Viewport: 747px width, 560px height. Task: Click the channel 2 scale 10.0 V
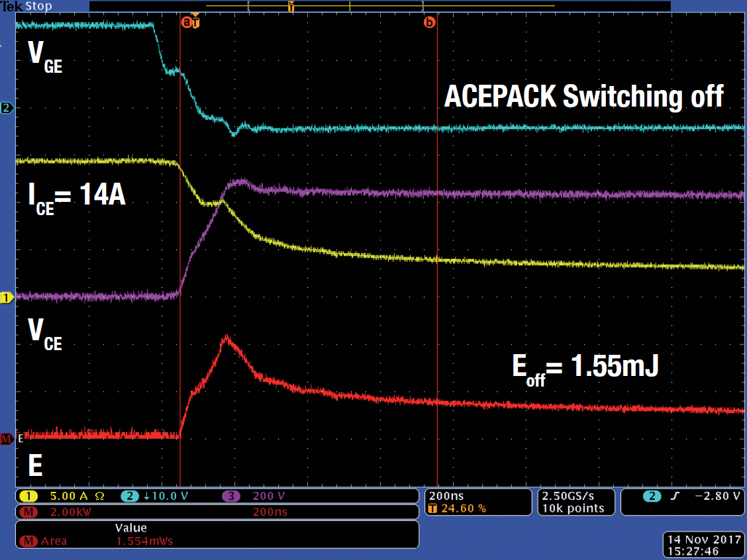point(170,496)
